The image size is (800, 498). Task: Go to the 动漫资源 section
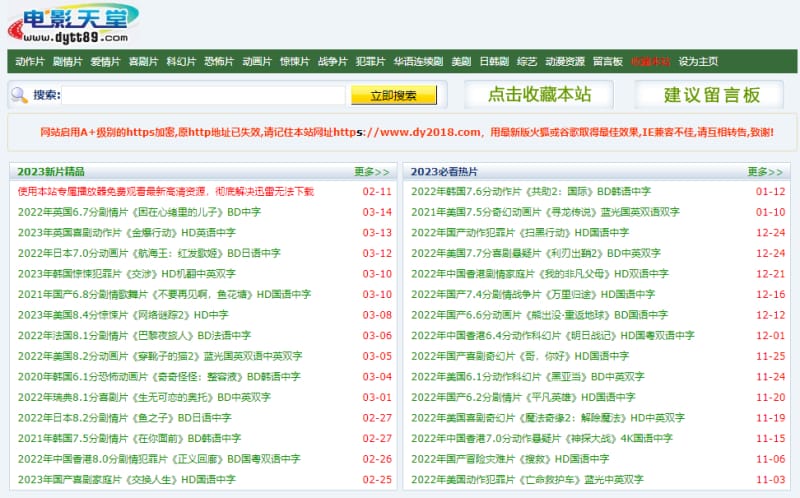point(565,62)
